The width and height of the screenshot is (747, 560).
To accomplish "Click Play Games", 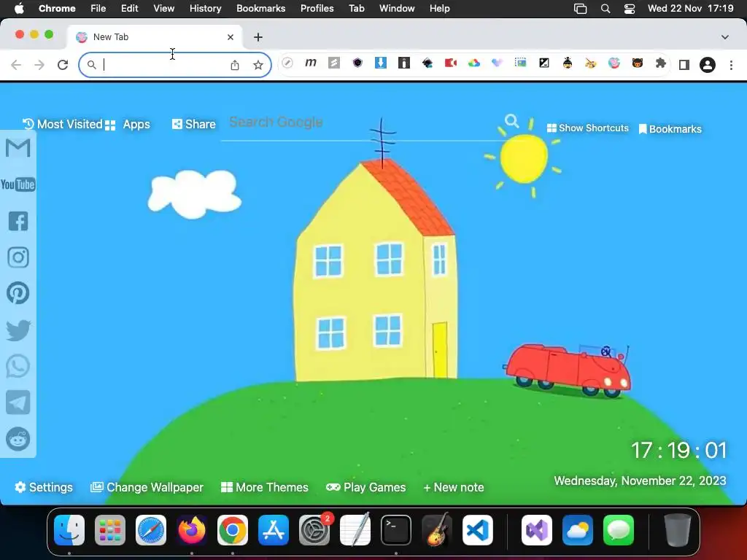I will pos(366,487).
